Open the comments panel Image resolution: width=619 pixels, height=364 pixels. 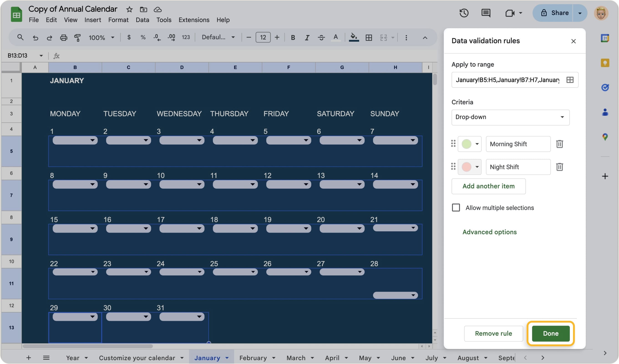(486, 13)
